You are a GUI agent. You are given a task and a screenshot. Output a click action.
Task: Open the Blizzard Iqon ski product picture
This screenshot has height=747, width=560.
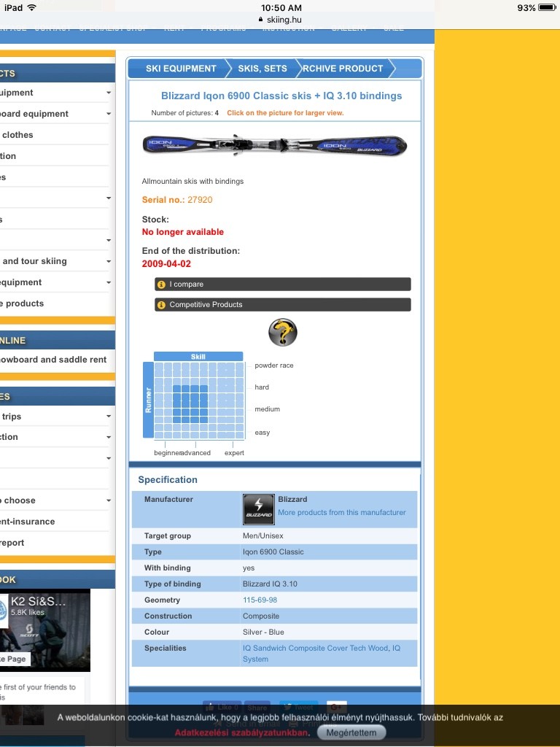pos(275,145)
